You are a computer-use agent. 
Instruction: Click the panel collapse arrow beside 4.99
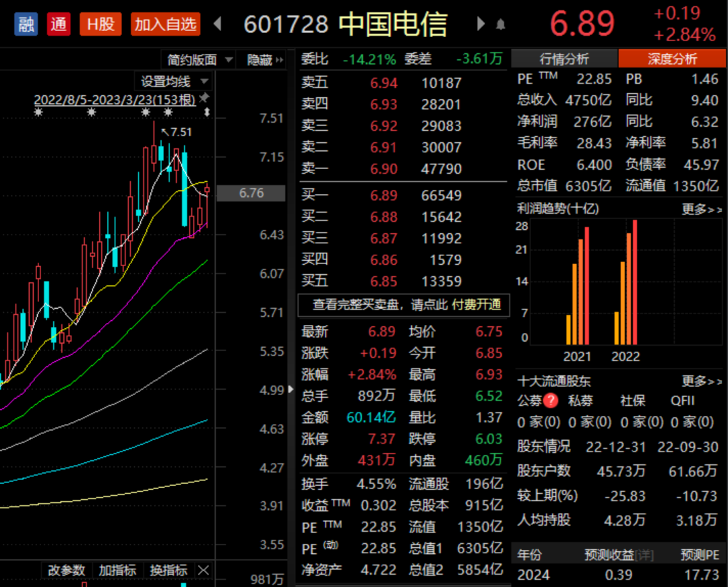click(x=291, y=389)
